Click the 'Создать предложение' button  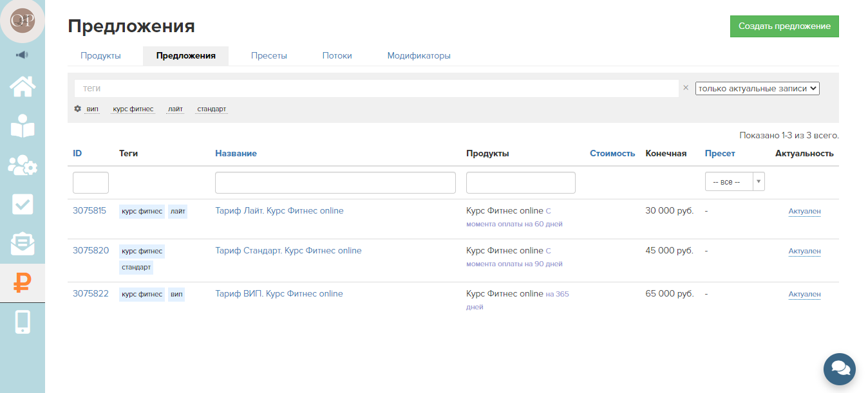pyautogui.click(x=784, y=26)
